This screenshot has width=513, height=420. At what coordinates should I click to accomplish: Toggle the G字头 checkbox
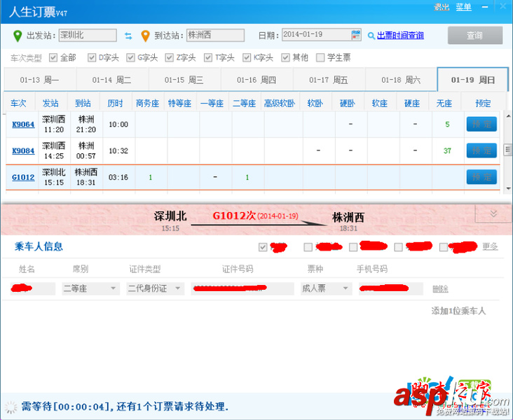click(x=130, y=58)
